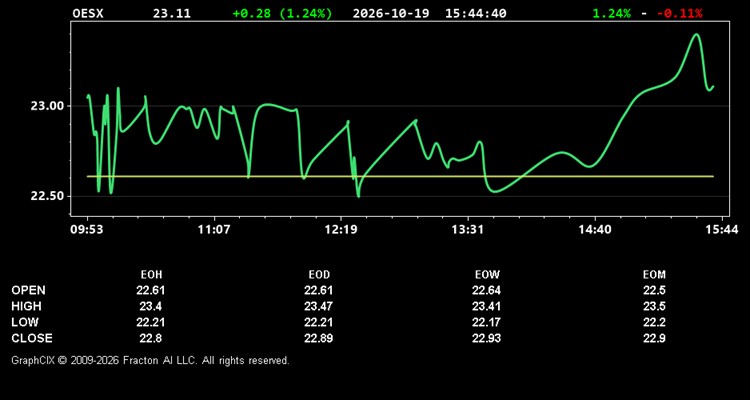Select the date 2026-10-19

pyautogui.click(x=392, y=13)
